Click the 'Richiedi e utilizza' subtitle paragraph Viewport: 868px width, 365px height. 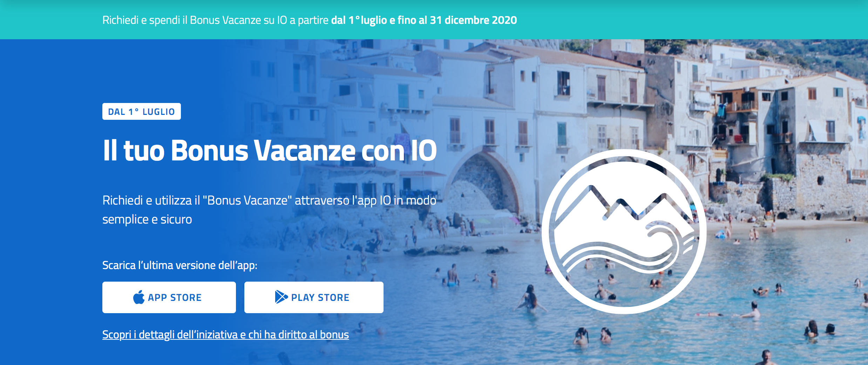click(269, 209)
